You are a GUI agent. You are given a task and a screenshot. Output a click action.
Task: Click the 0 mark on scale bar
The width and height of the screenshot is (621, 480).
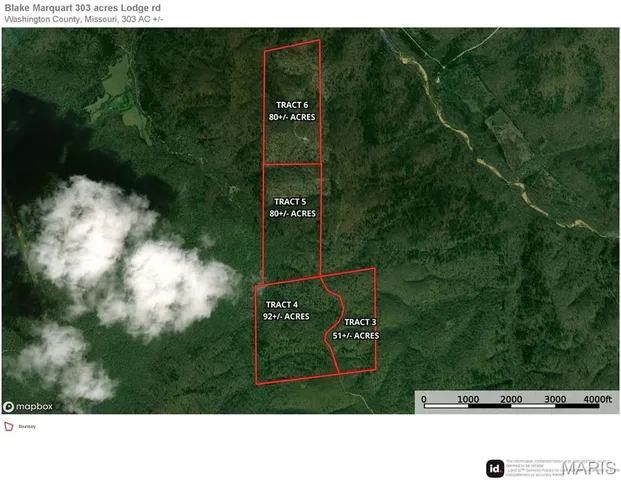[x=423, y=399]
